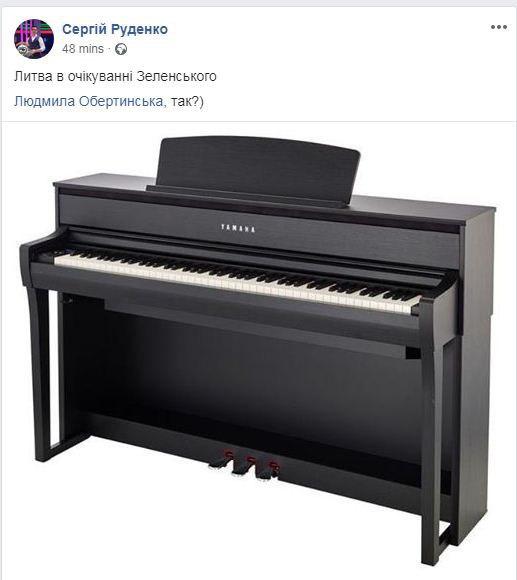
Task: Click the 'так?)' text after the tag
Action: pos(187,101)
